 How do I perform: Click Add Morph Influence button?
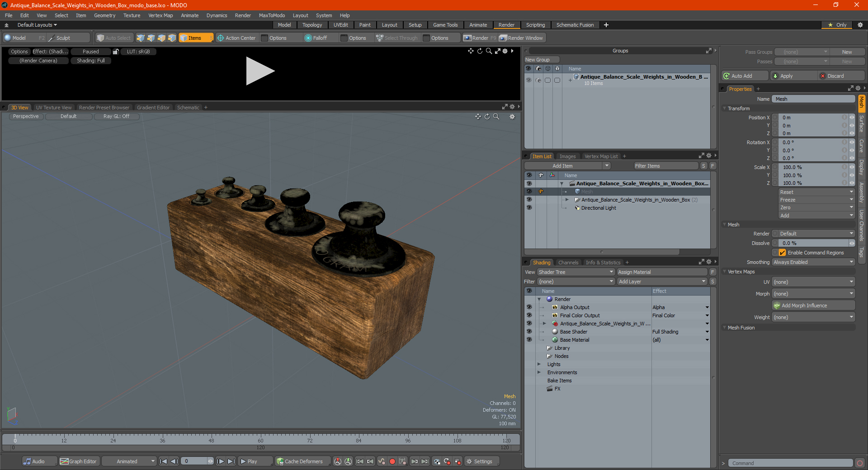813,305
